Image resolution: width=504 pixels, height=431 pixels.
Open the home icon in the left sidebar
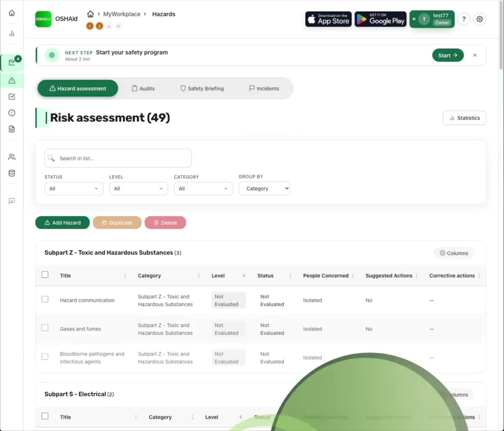12,13
